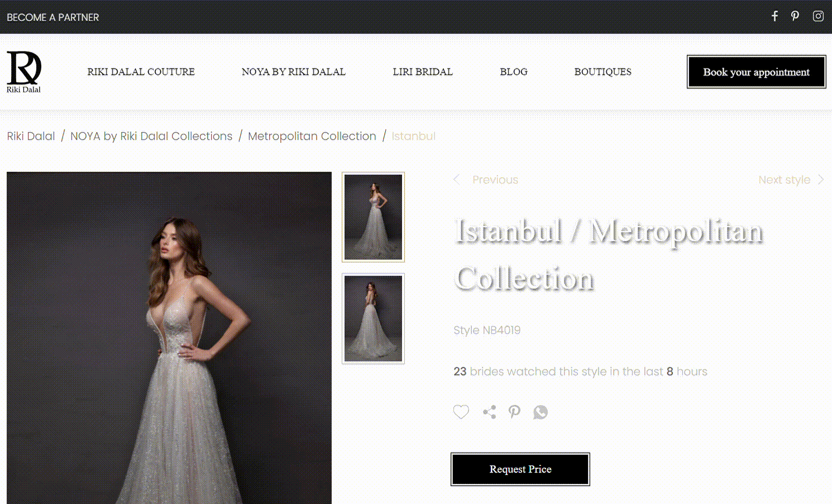This screenshot has width=832, height=504.
Task: Go to Riki Dalal breadcrumb link
Action: [31, 136]
